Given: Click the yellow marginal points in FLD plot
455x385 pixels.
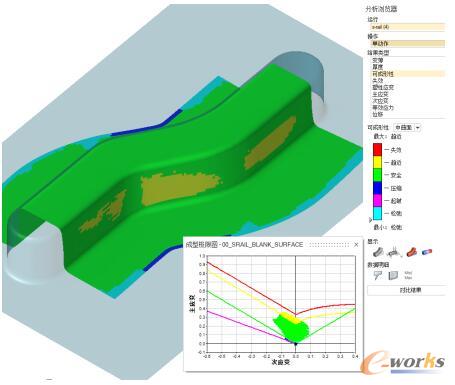Looking at the screenshot, I should [289, 318].
